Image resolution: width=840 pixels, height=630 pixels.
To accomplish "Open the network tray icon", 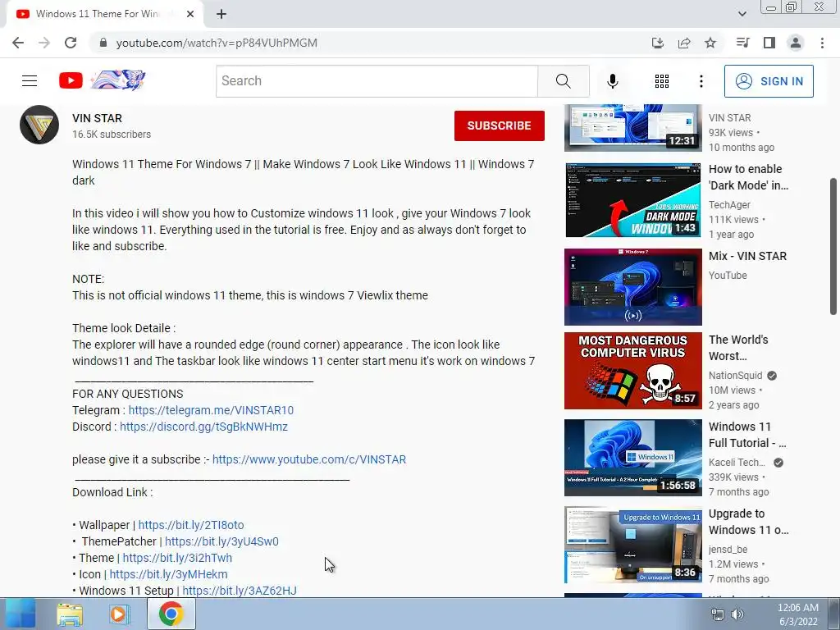I will 717,614.
